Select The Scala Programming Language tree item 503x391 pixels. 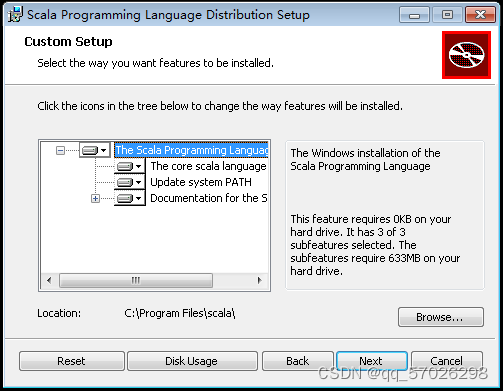coord(192,150)
